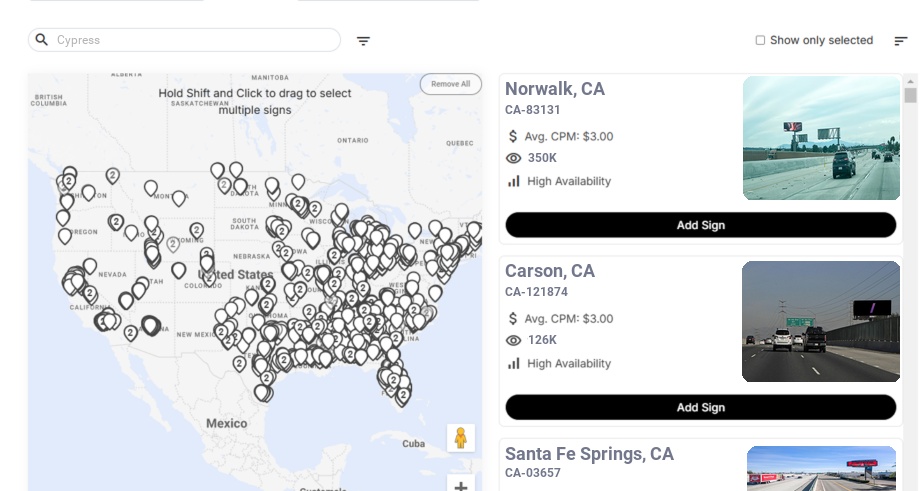This screenshot has width=920, height=491.
Task: Click the sign list vertical scrollbar thumb
Action: tap(910, 95)
